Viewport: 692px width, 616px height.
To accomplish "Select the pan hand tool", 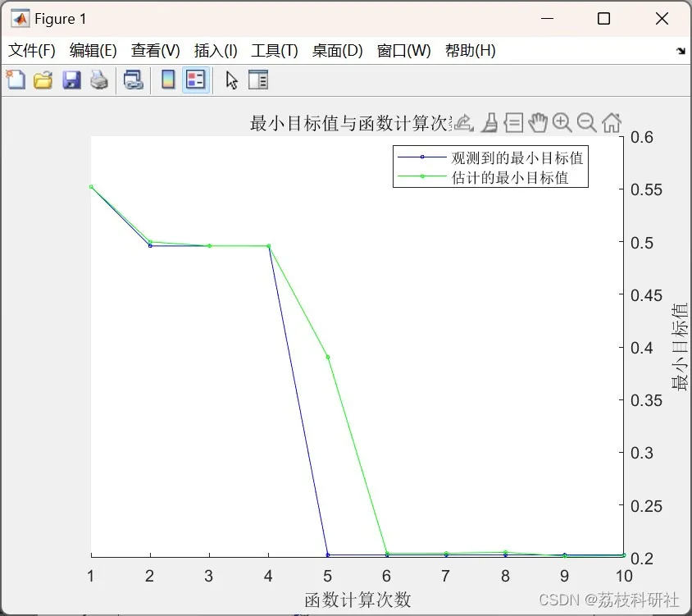I will pos(538,123).
